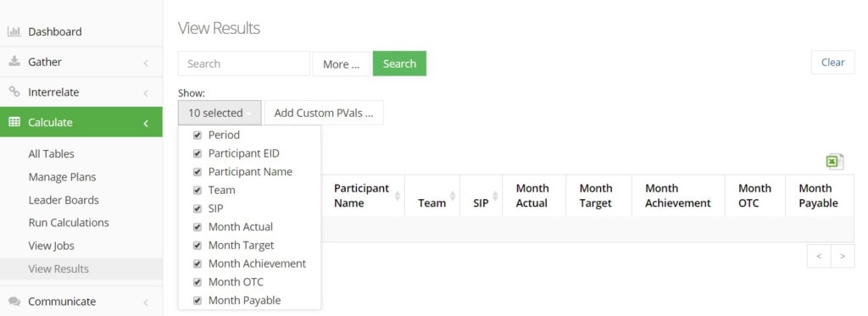Click the Communicate chat bubbles icon

click(x=14, y=302)
